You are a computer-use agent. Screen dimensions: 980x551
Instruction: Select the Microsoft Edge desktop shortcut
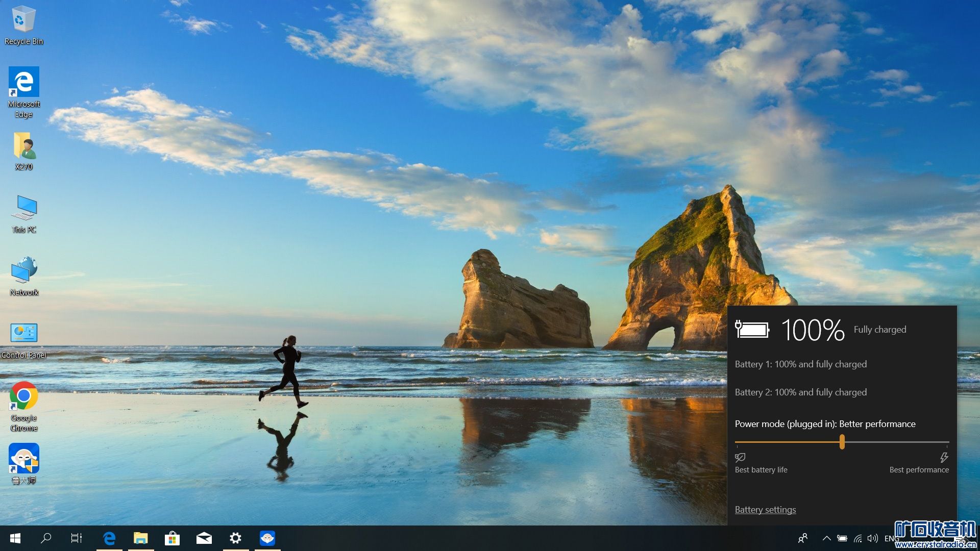[23, 92]
